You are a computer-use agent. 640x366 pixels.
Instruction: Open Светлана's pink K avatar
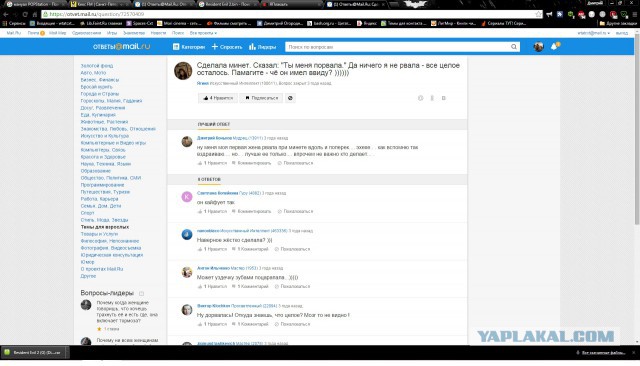(187, 197)
